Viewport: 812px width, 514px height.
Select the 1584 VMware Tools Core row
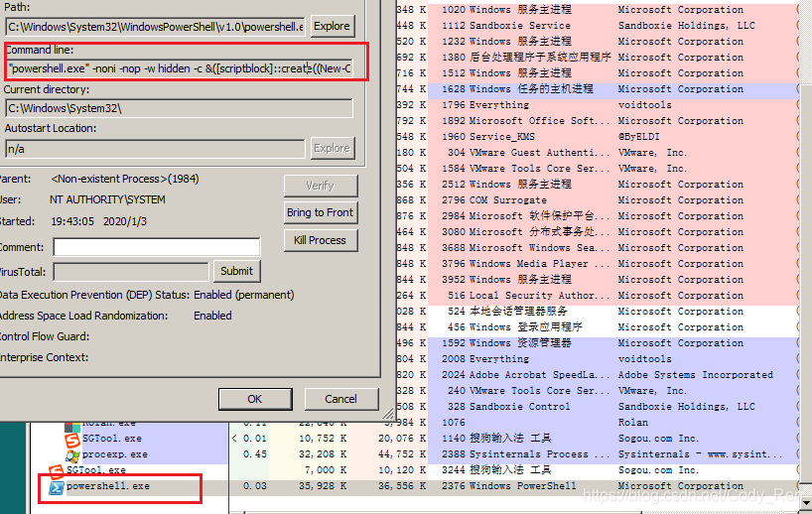598,169
